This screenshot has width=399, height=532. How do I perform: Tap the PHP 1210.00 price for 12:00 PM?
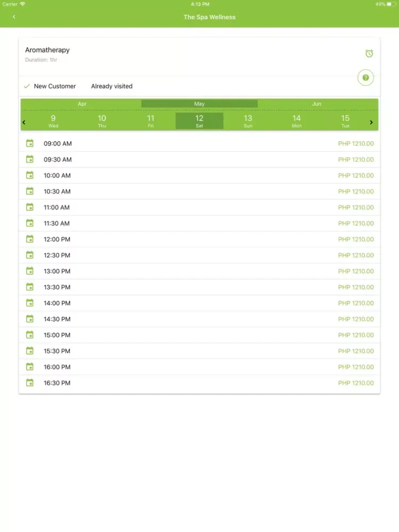[356, 239]
